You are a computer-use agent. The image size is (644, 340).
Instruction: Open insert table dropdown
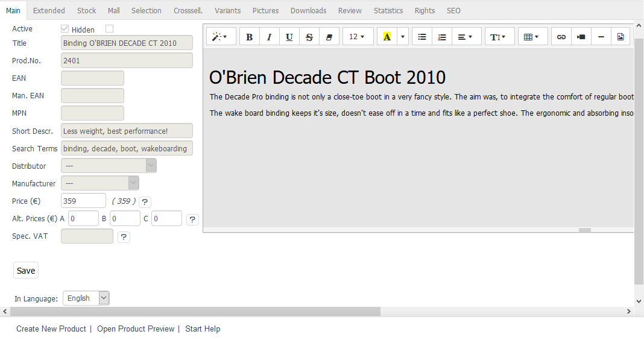point(532,37)
